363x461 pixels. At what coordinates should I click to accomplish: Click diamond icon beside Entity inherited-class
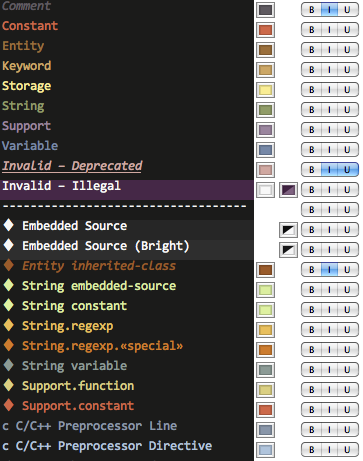pyautogui.click(x=9, y=265)
